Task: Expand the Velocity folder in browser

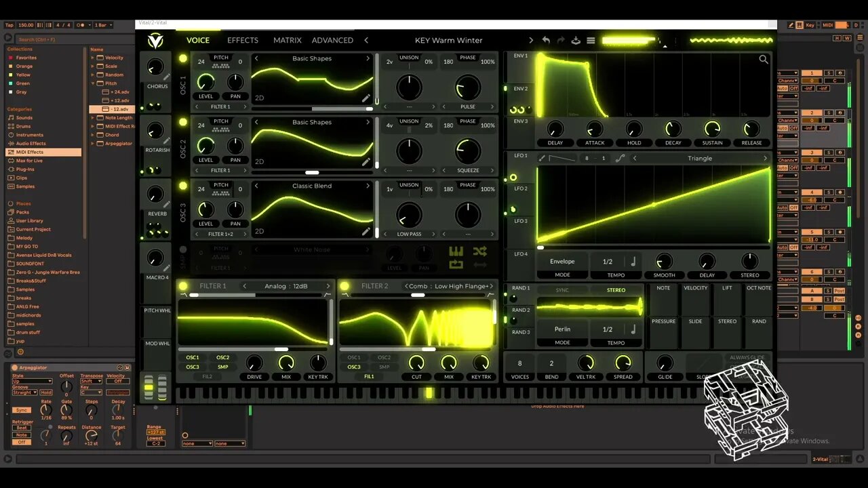Action: (93, 58)
